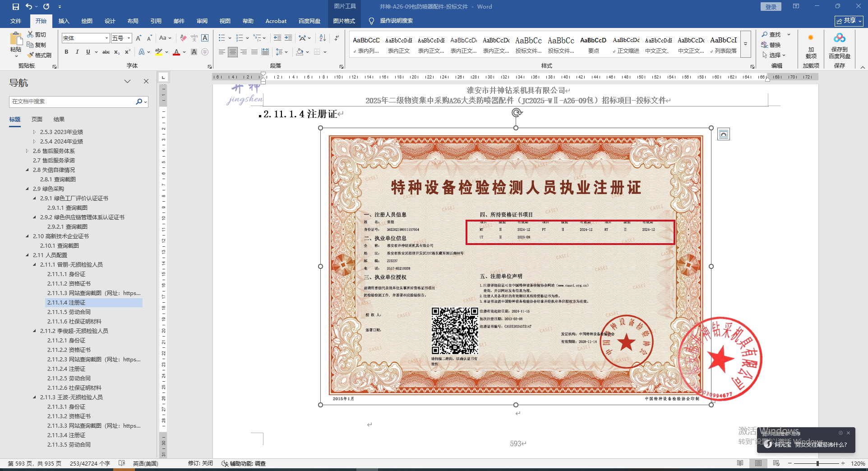The width and height of the screenshot is (868, 471).
Task: Click the yellow text highlight color button
Action: tap(158, 52)
